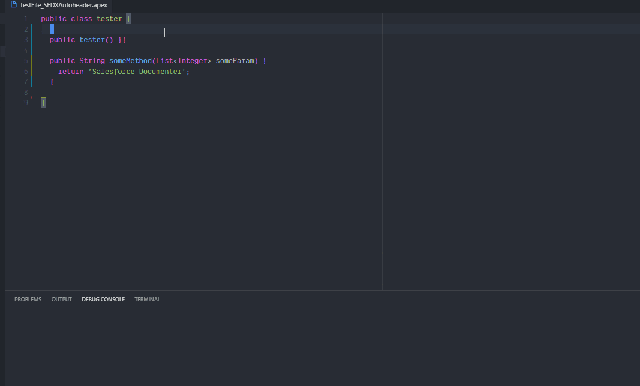This screenshot has width=640, height=386.
Task: Click the highlighted closing brace on the last line
Action: click(x=44, y=103)
